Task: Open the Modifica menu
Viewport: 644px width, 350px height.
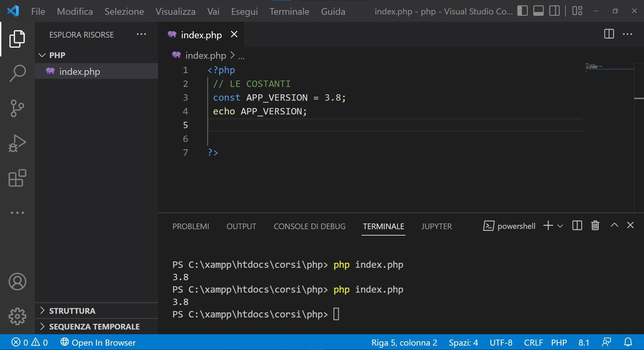Action: click(x=75, y=11)
